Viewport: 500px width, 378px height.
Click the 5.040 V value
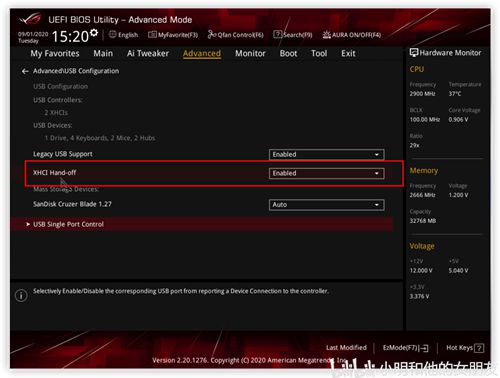[458, 270]
